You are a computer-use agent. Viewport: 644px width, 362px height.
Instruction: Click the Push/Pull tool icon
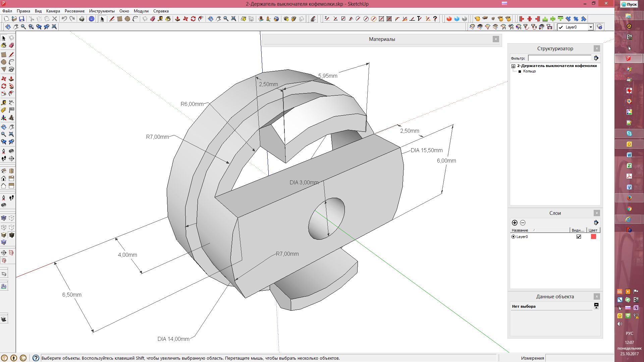pos(177,19)
